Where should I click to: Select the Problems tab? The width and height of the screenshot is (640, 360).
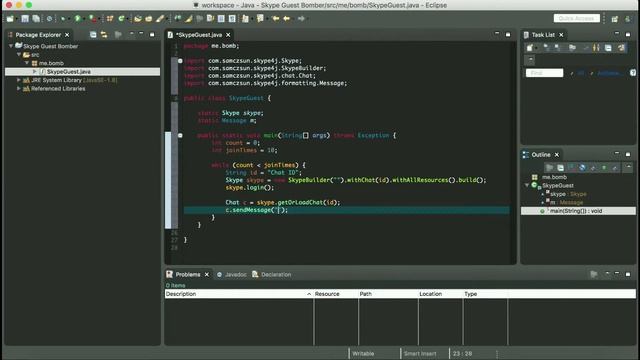tap(188, 274)
